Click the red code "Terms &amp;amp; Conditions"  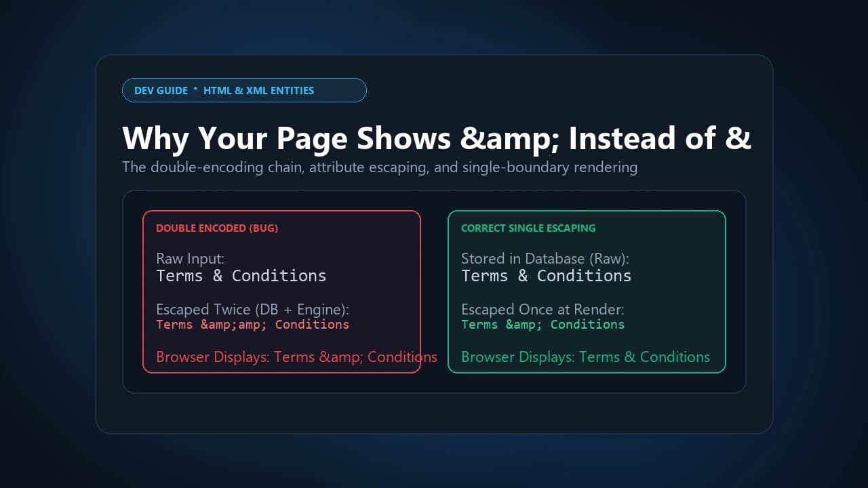253,325
